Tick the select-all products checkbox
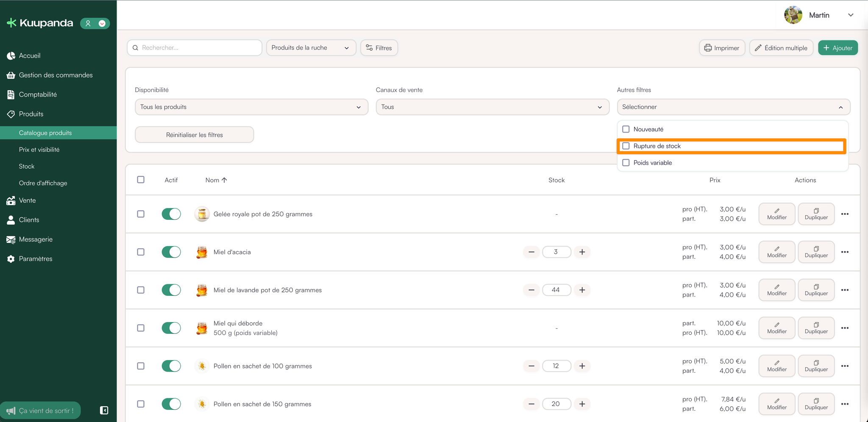 pos(141,180)
